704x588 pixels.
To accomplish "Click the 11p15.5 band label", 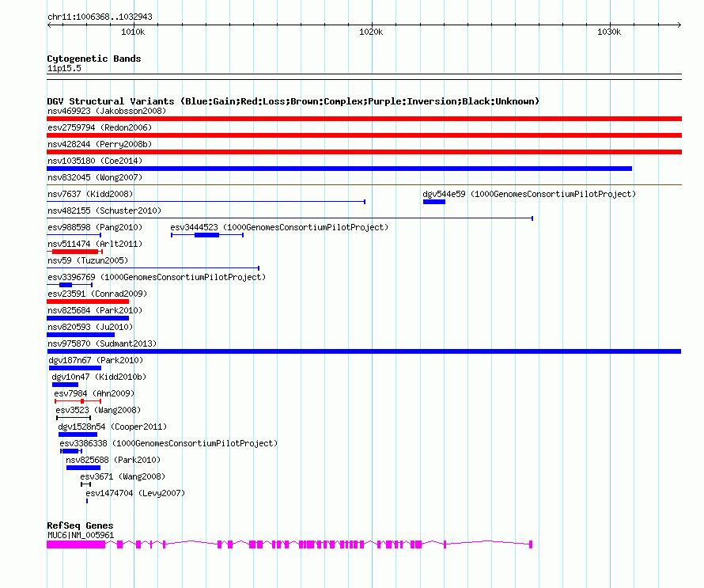I will tap(64, 68).
